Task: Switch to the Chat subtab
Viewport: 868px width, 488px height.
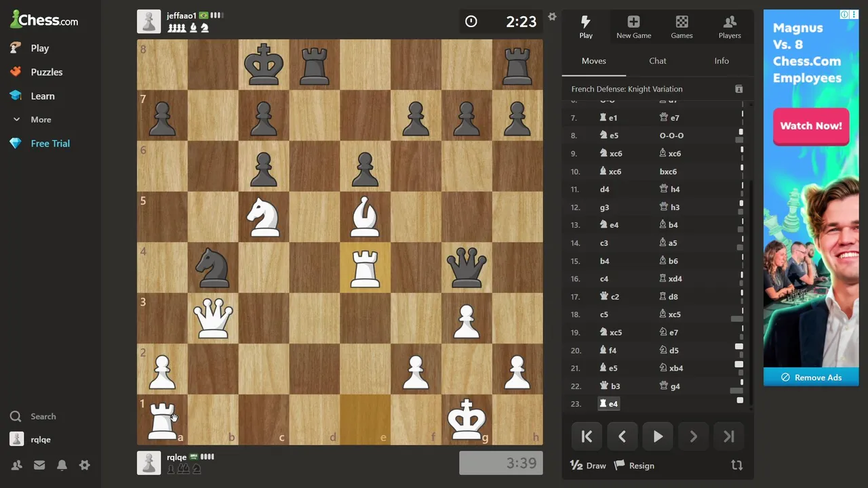Action: click(x=658, y=61)
